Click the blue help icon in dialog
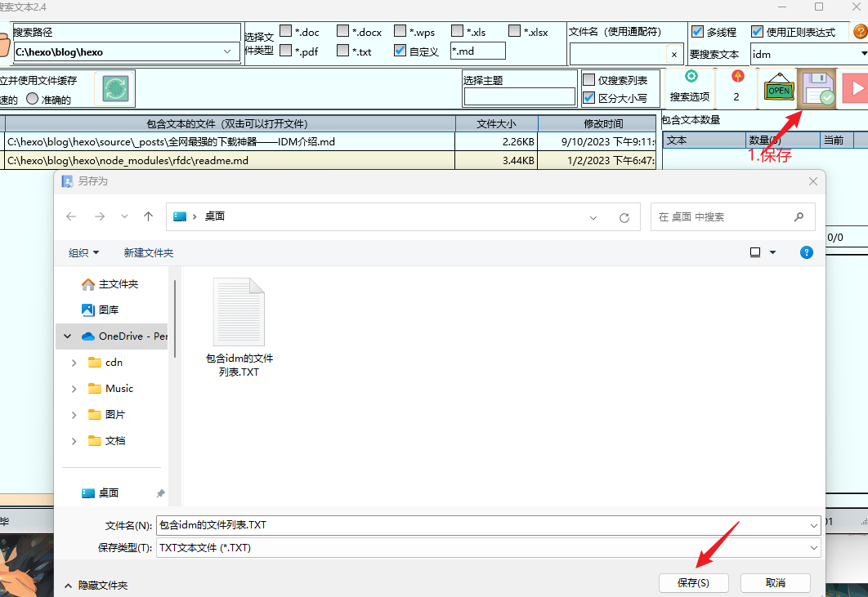The width and height of the screenshot is (868, 597). point(806,252)
